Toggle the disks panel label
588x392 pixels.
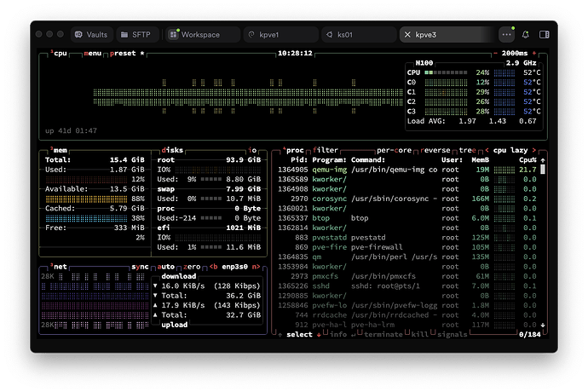tap(172, 150)
